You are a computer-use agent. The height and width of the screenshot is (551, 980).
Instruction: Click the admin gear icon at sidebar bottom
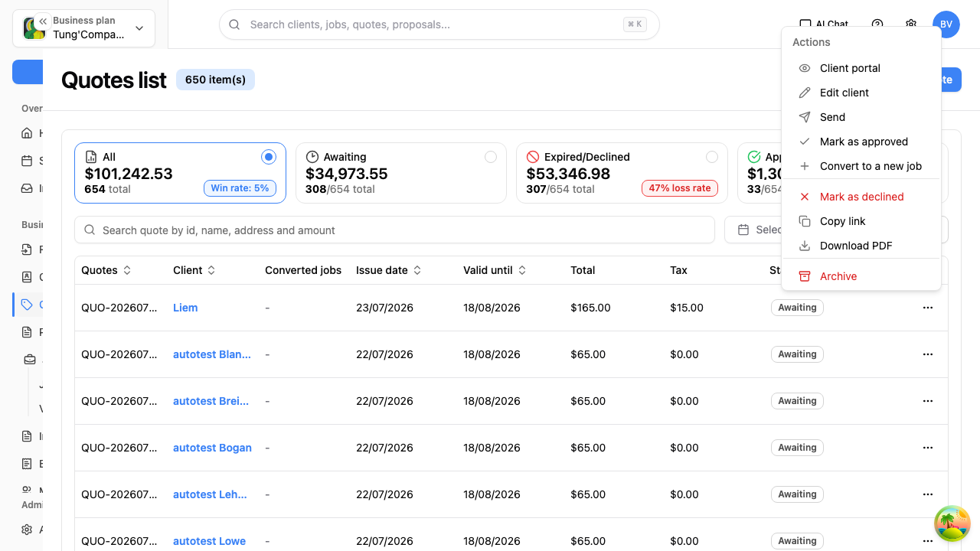pos(27,530)
